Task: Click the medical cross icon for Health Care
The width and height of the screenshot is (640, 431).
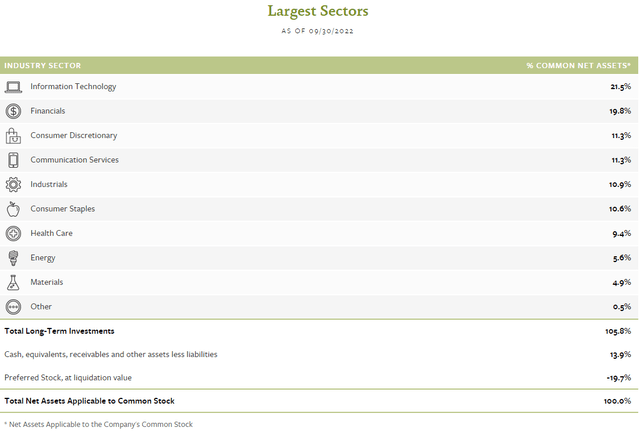Action: (x=13, y=233)
